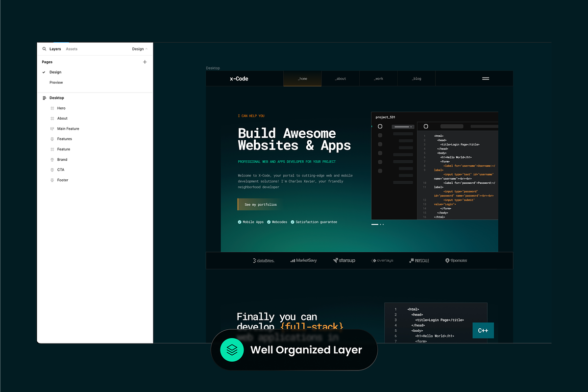Open the hamburger menu in x-Code header

click(x=486, y=78)
